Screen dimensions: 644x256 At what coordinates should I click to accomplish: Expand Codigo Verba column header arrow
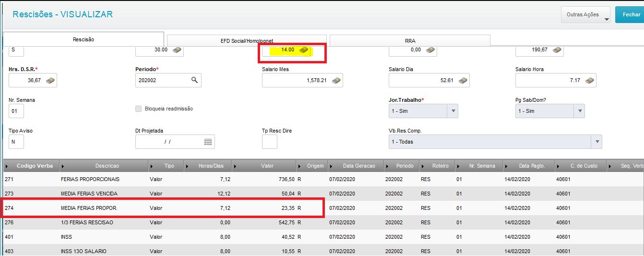7,166
